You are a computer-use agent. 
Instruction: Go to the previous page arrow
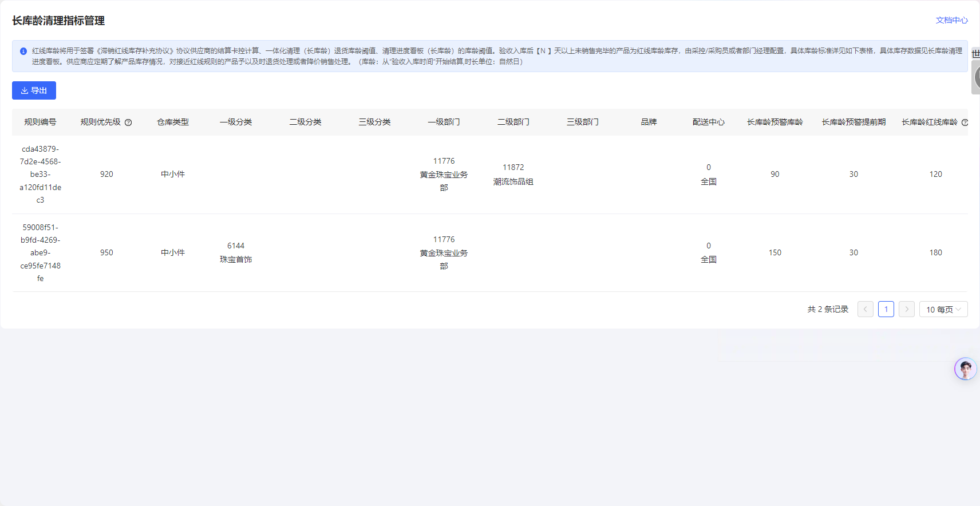coord(865,310)
